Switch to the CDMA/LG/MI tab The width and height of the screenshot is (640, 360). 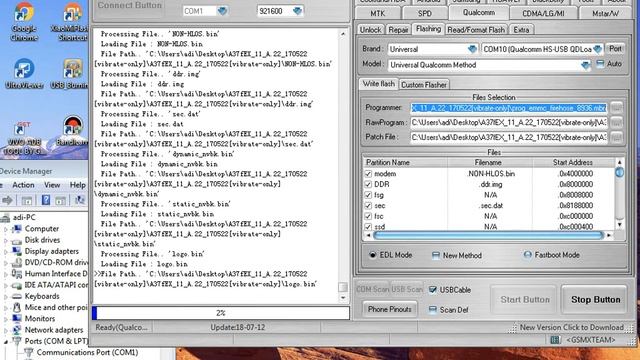click(x=543, y=13)
